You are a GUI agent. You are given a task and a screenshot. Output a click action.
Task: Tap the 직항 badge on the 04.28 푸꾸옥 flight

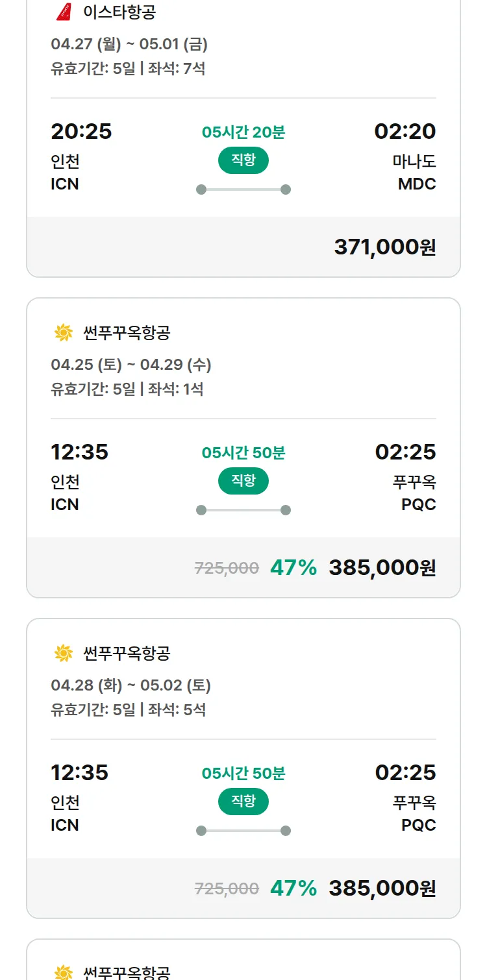(x=243, y=802)
